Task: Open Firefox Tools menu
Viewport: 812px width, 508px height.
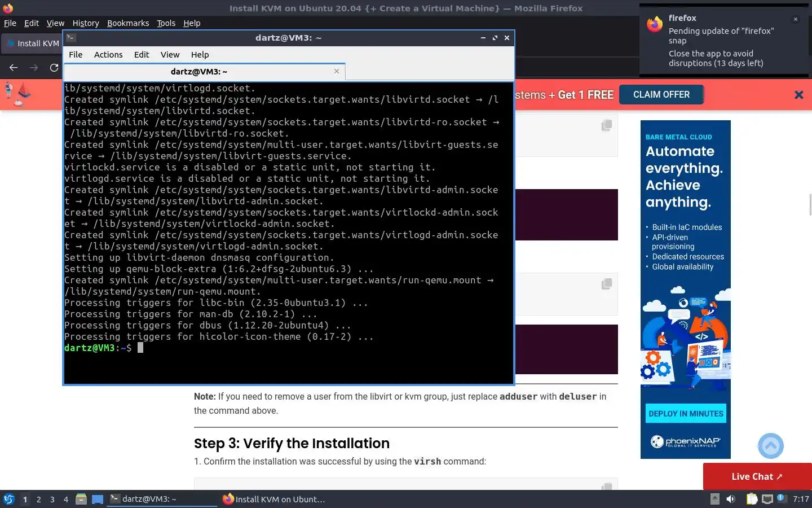Action: pos(166,23)
